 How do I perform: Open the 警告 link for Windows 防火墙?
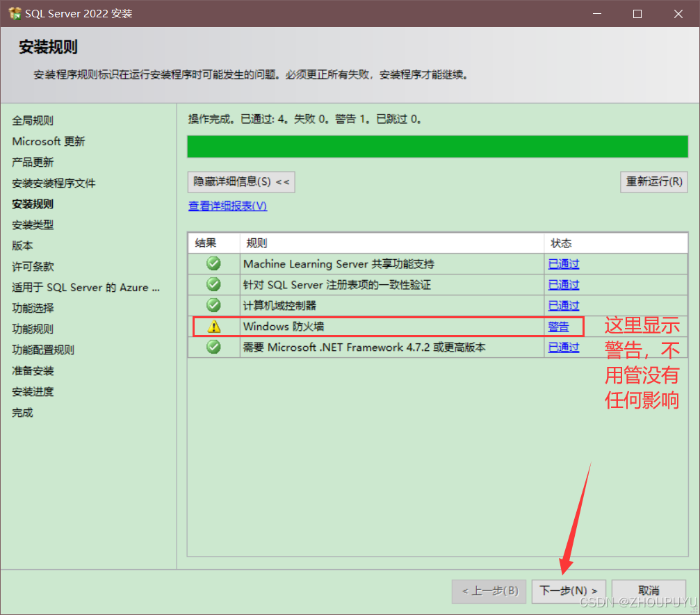coord(558,327)
